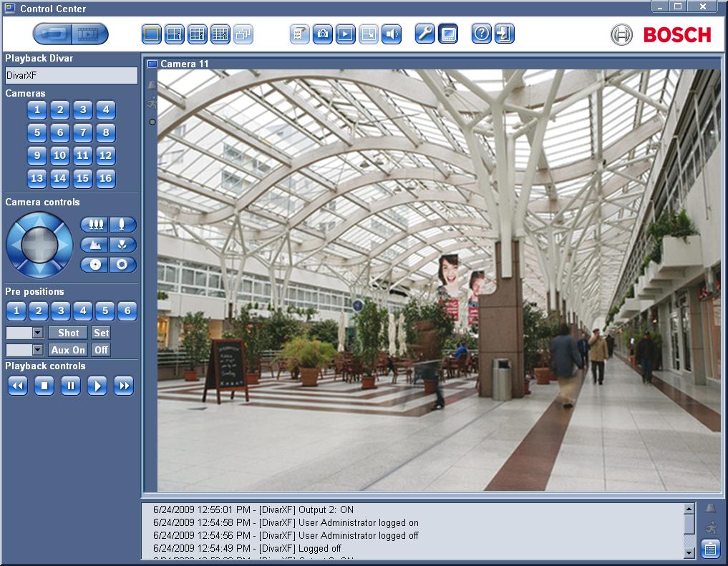Capture a snapshot with camera icon

point(323,34)
